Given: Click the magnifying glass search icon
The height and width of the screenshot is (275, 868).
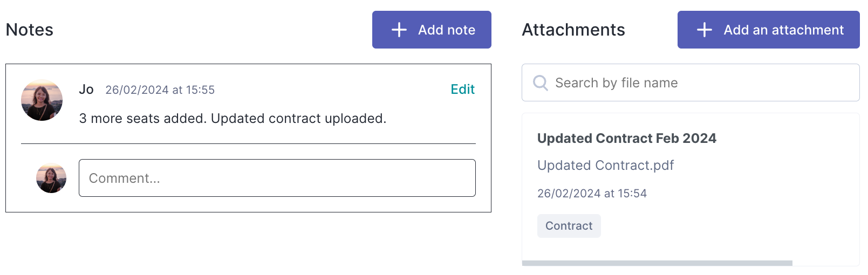Looking at the screenshot, I should pos(540,82).
